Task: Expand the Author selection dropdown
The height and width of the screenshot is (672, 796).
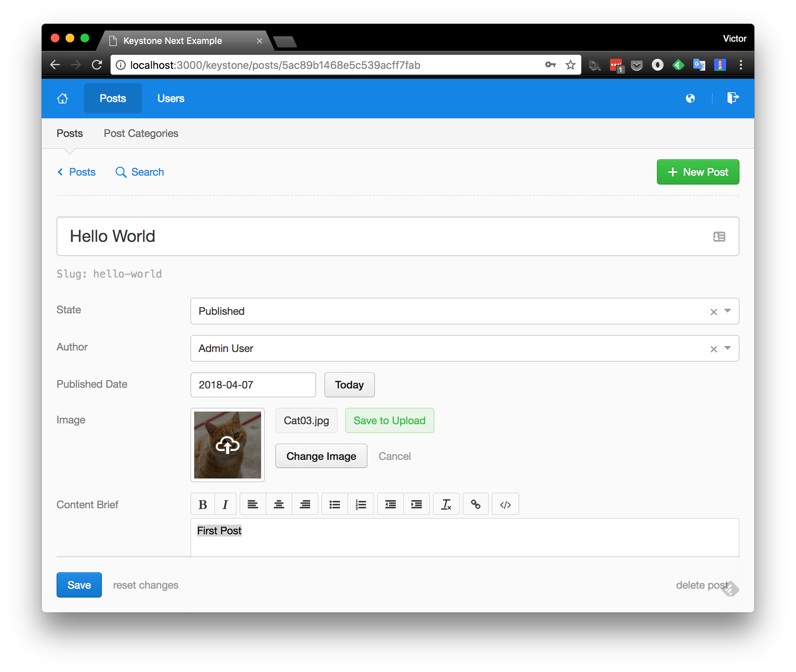Action: tap(727, 348)
